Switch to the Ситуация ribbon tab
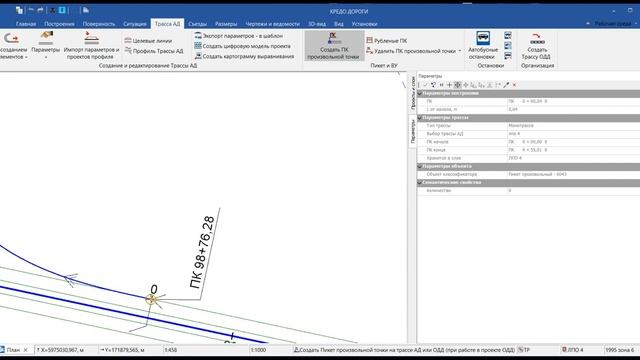 click(x=134, y=24)
